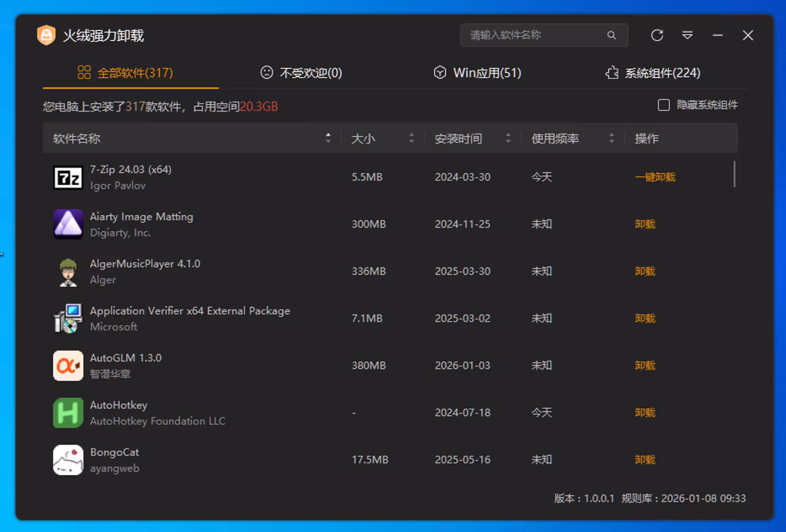Click the AutoGLM alpha logo icon

pyautogui.click(x=68, y=366)
